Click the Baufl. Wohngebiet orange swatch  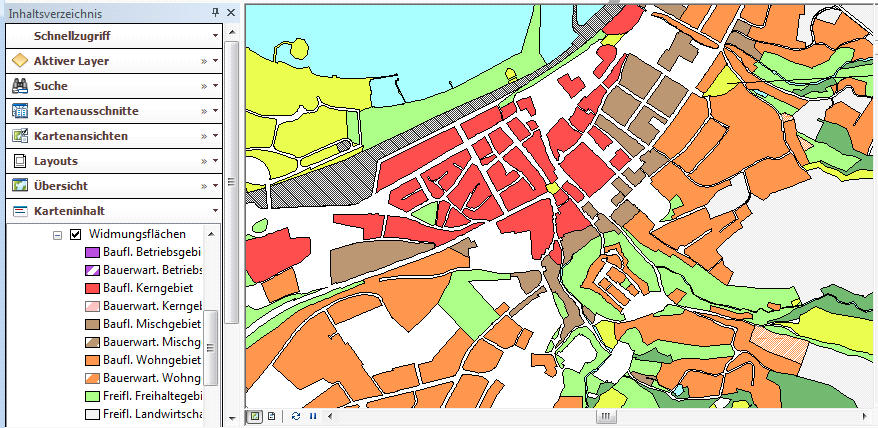click(91, 360)
